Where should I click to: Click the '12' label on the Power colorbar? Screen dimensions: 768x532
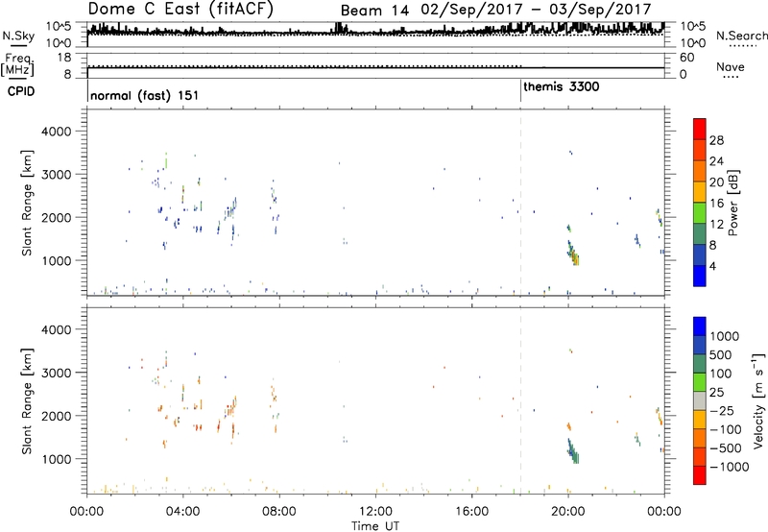(716, 224)
